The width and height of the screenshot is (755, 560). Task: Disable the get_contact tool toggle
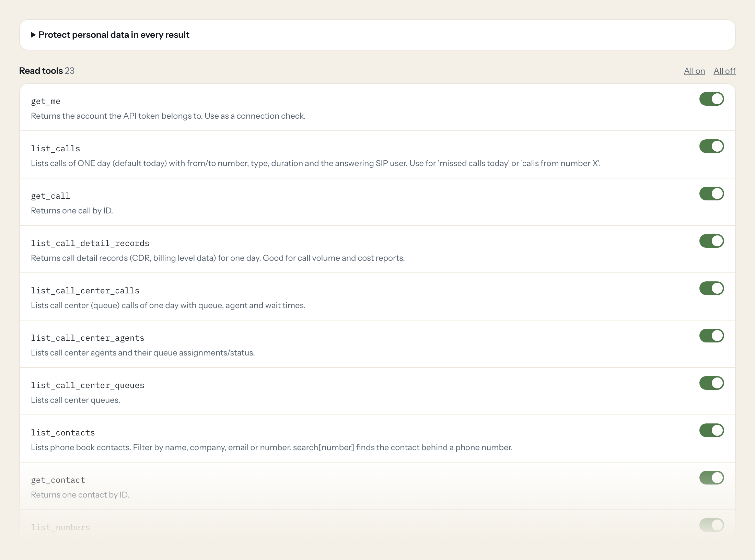pos(712,478)
